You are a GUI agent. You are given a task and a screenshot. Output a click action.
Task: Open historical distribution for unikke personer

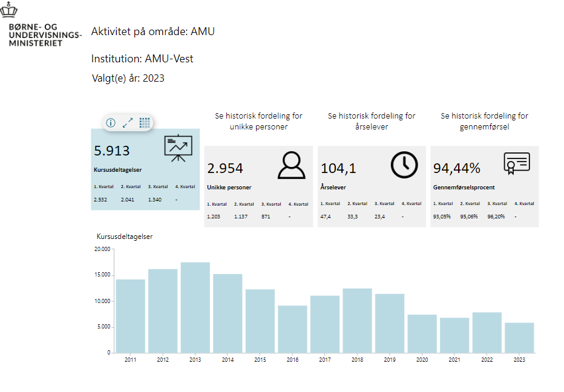(258, 121)
